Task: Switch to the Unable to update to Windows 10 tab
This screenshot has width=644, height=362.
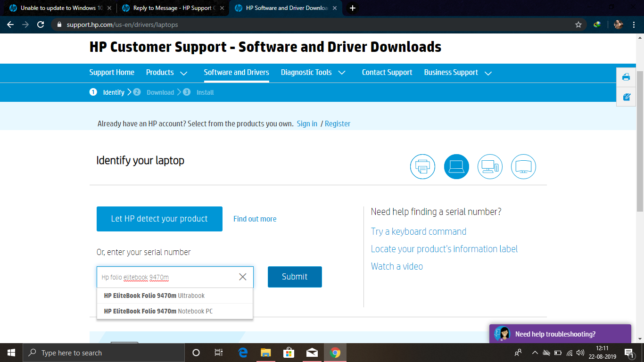Action: coord(60,8)
